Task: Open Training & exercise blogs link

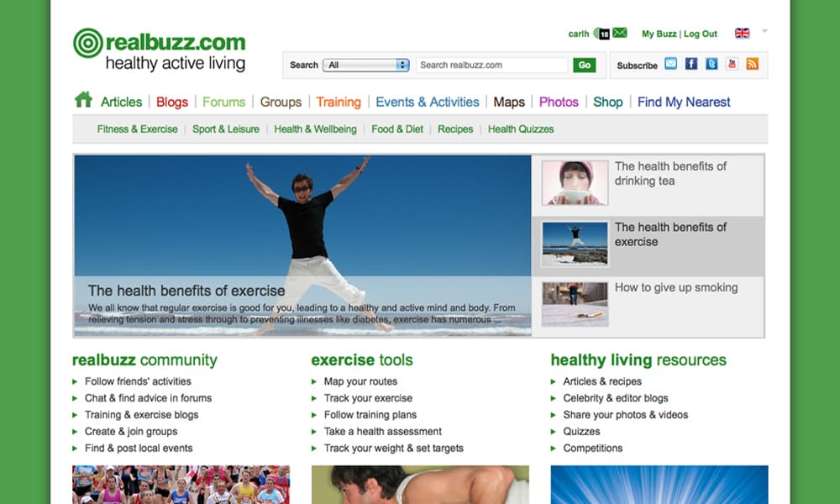Action: click(141, 415)
